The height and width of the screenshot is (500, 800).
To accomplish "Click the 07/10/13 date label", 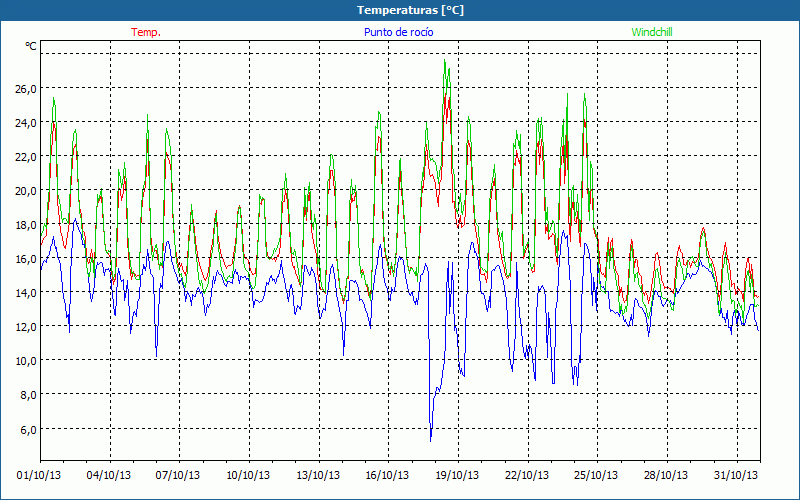I will point(178,476).
